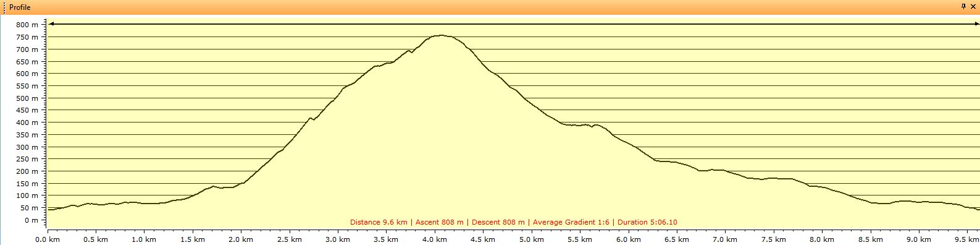Toggle auto-hide pin on Profile panel
The image size is (980, 245).
963,6
